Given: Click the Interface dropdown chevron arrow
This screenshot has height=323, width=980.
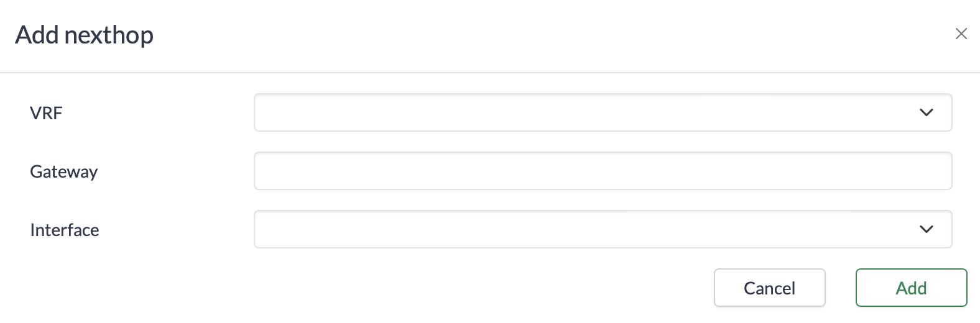Looking at the screenshot, I should coord(926,229).
